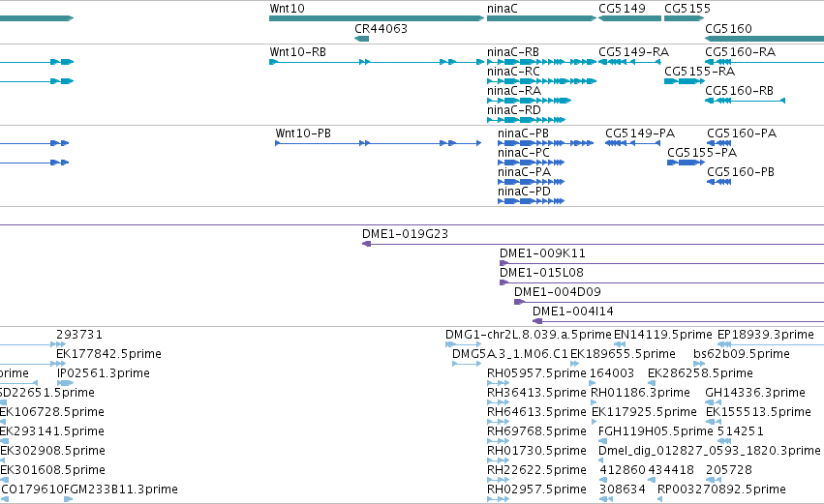Click EST RH05957.5prime
The image size is (824, 504).
536,373
